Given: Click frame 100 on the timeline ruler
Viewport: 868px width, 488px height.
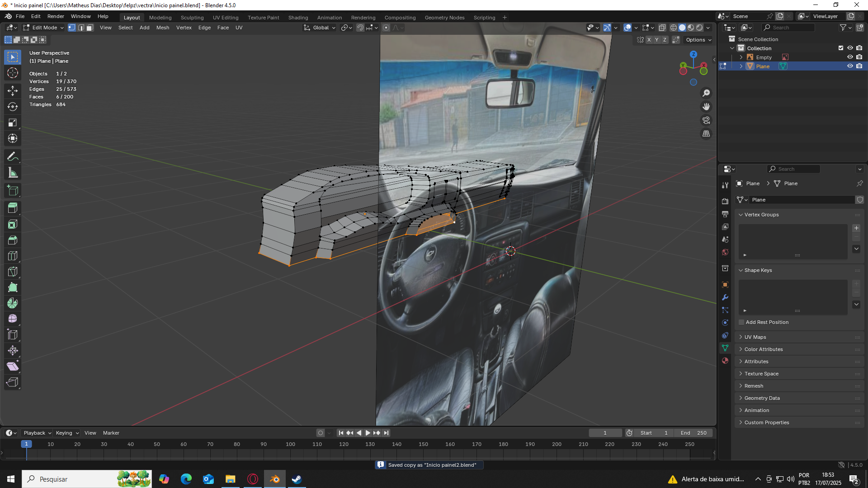Looking at the screenshot, I should [290, 444].
